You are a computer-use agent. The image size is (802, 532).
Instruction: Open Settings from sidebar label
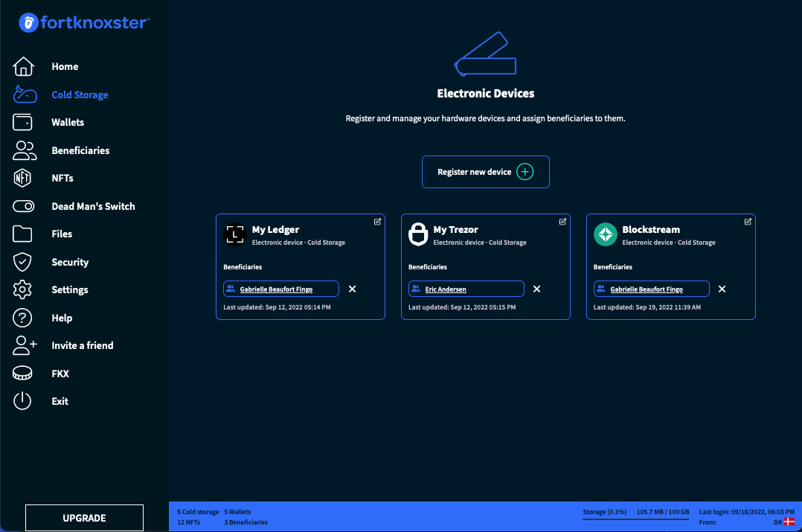(70, 289)
